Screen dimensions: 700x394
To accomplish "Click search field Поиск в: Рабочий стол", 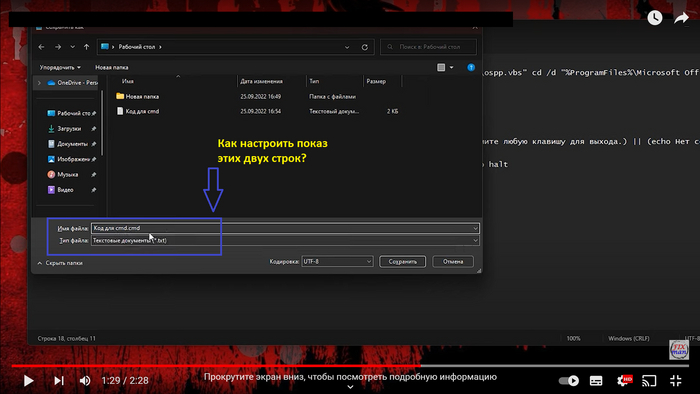I will (429, 47).
